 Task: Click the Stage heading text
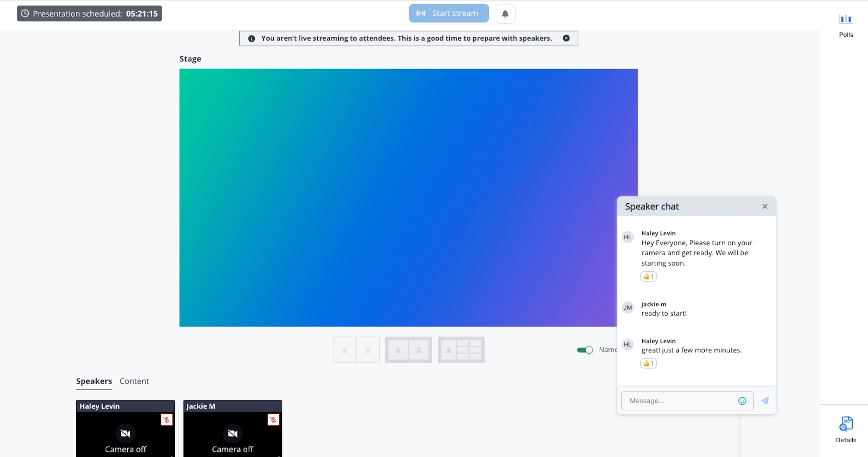(190, 59)
